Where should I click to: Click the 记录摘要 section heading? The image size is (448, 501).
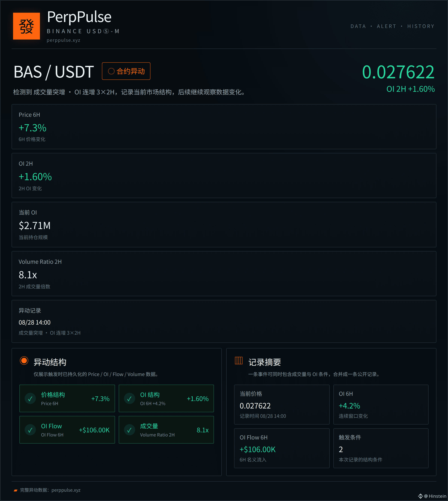pos(265,362)
